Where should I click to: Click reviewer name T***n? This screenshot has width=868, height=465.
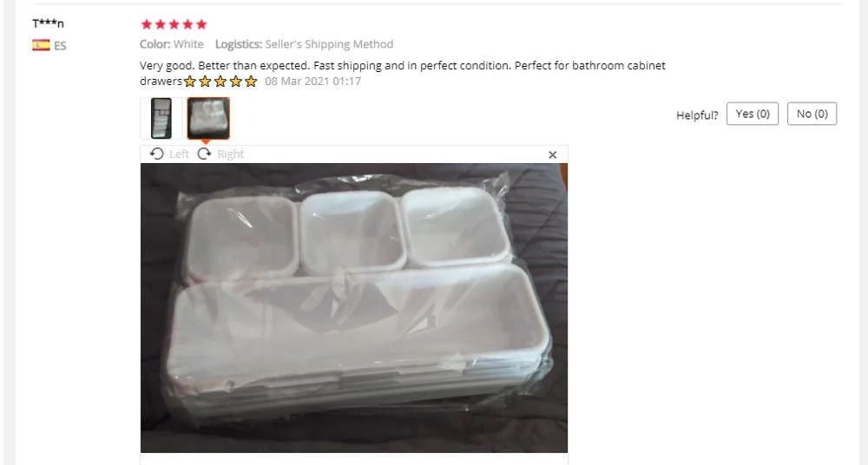pos(48,23)
